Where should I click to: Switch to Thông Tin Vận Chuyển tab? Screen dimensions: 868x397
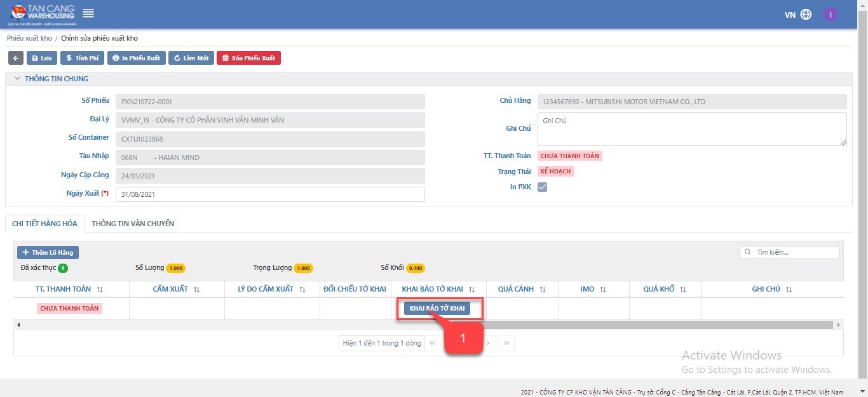point(133,224)
